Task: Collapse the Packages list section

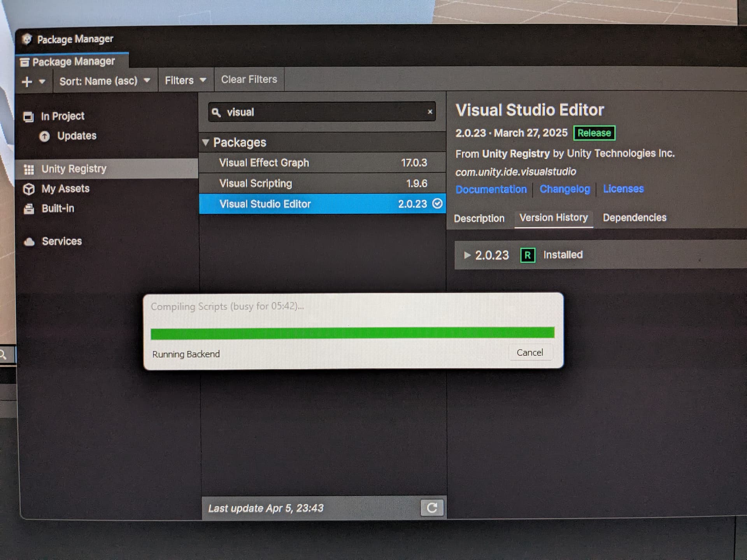Action: point(206,142)
